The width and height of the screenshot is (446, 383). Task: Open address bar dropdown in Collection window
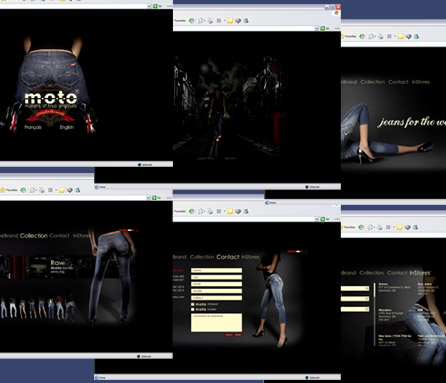[x=149, y=198]
